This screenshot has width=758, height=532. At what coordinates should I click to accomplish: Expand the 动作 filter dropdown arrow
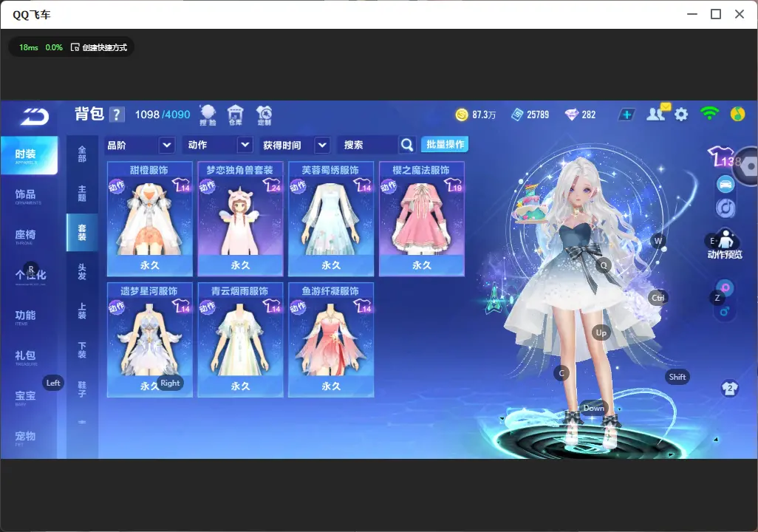245,145
